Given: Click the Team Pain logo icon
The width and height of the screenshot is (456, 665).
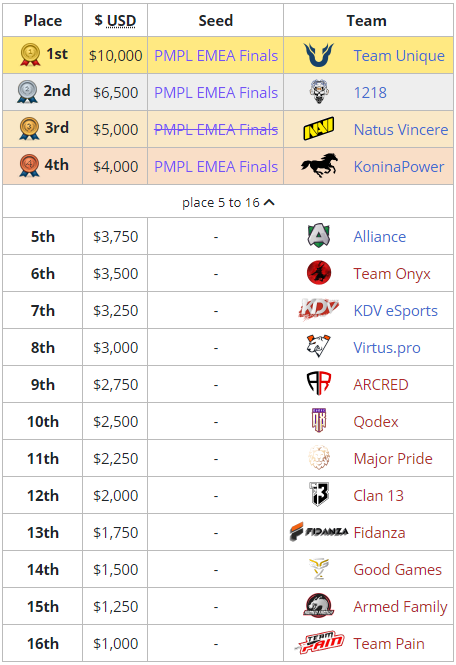Looking at the screenshot, I should [x=319, y=643].
